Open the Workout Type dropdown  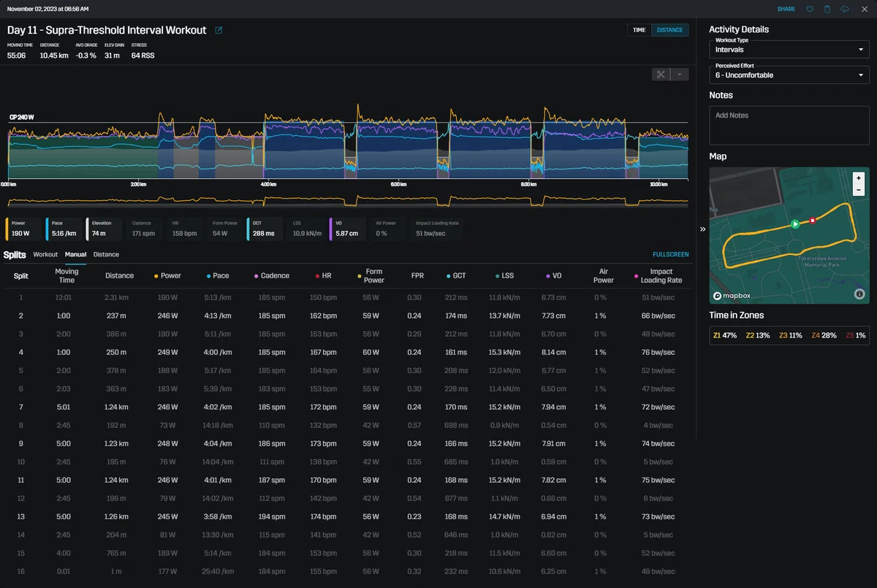pyautogui.click(x=789, y=49)
